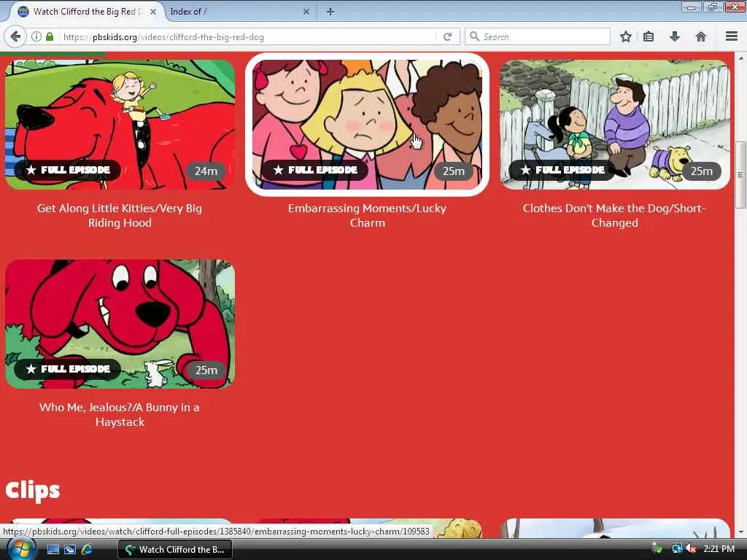The height and width of the screenshot is (560, 747).
Task: Click the Clips section heading
Action: coord(33,491)
